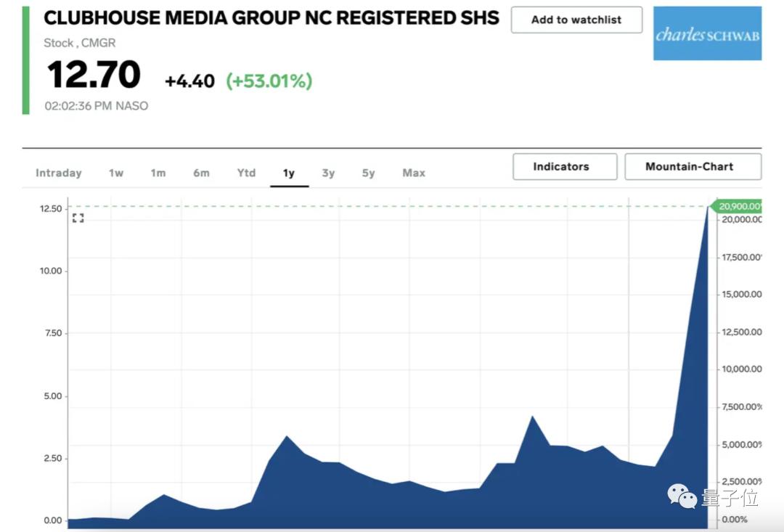Switch chart to Ytd range
Screen dimensions: 784x532
[x=246, y=173]
